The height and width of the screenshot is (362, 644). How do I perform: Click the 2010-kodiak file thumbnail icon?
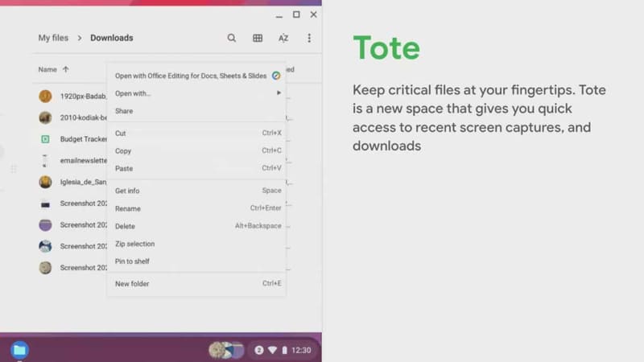tap(45, 117)
